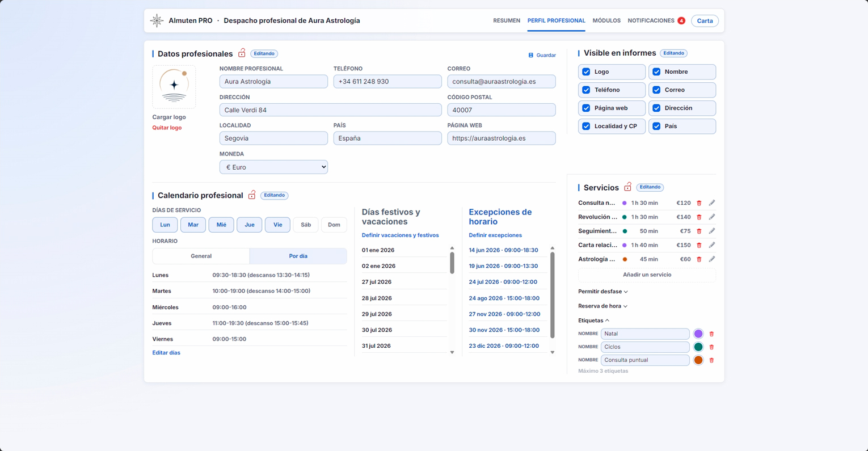Disable Mié as a service day

pos(221,225)
